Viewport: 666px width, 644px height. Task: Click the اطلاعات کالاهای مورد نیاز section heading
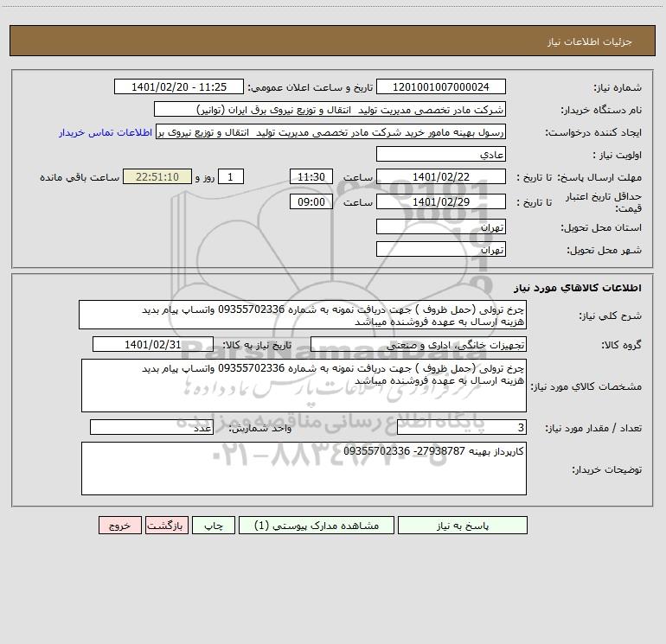point(578,288)
